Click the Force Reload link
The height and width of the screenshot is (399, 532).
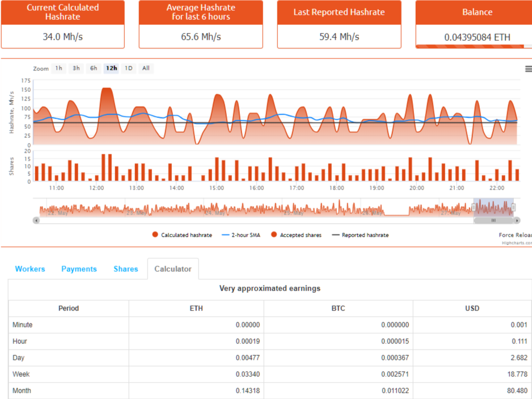click(x=516, y=235)
